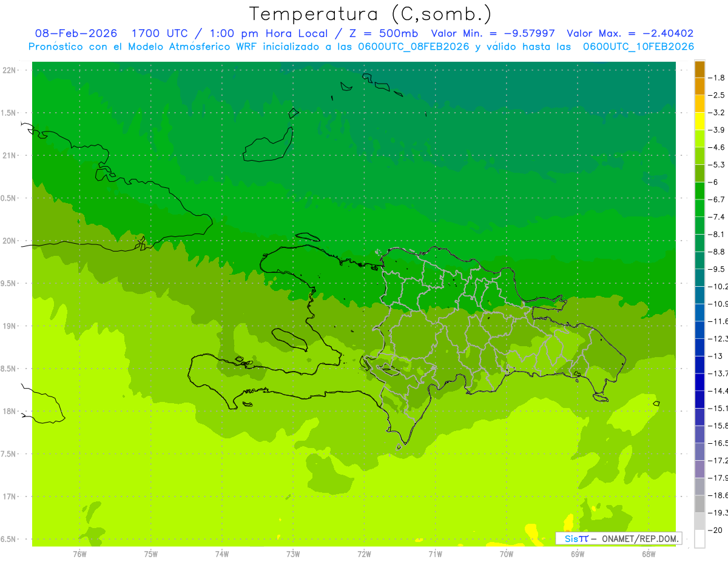Click the 73W longitude axis label
The width and height of the screenshot is (728, 562).
[x=293, y=554]
